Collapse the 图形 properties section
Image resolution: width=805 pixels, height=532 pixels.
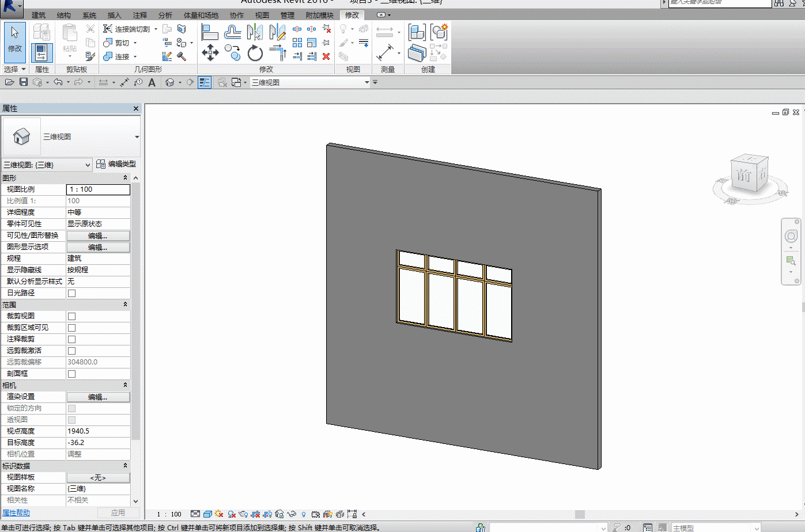tap(125, 178)
